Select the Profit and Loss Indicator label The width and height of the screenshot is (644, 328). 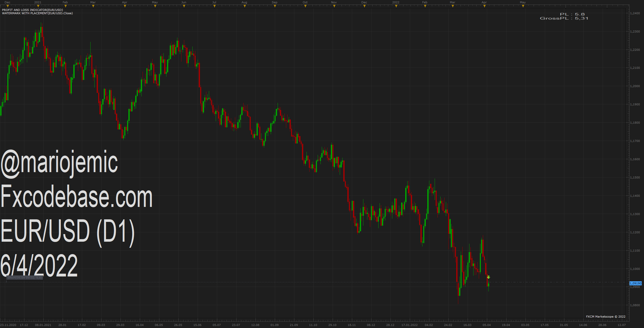[32, 10]
